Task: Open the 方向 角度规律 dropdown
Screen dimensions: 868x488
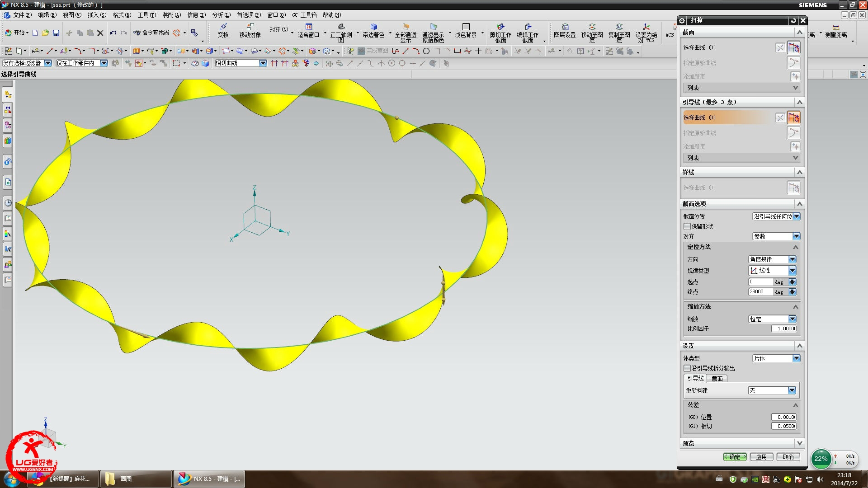Action: click(773, 259)
